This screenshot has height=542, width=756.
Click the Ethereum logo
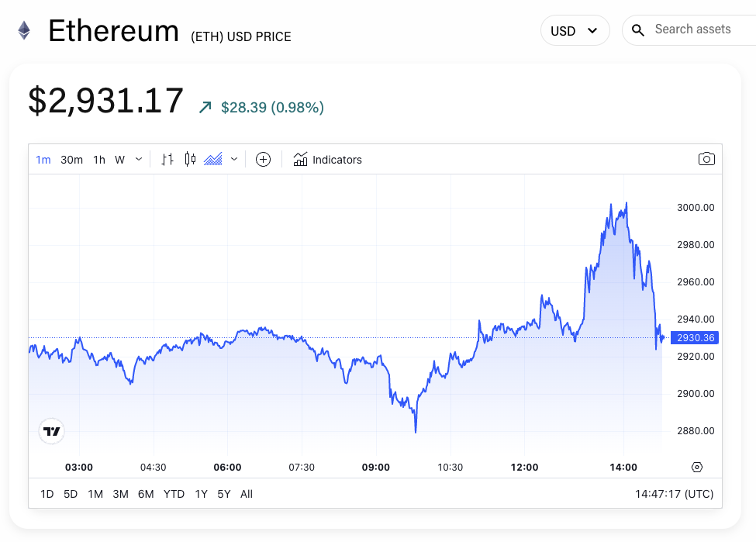click(23, 29)
